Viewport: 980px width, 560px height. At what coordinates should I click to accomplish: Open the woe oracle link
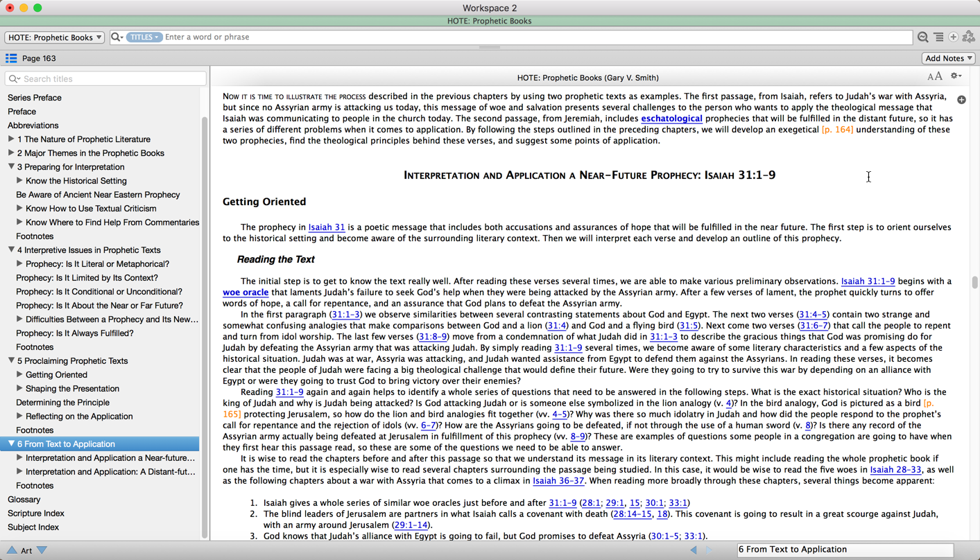[246, 292]
